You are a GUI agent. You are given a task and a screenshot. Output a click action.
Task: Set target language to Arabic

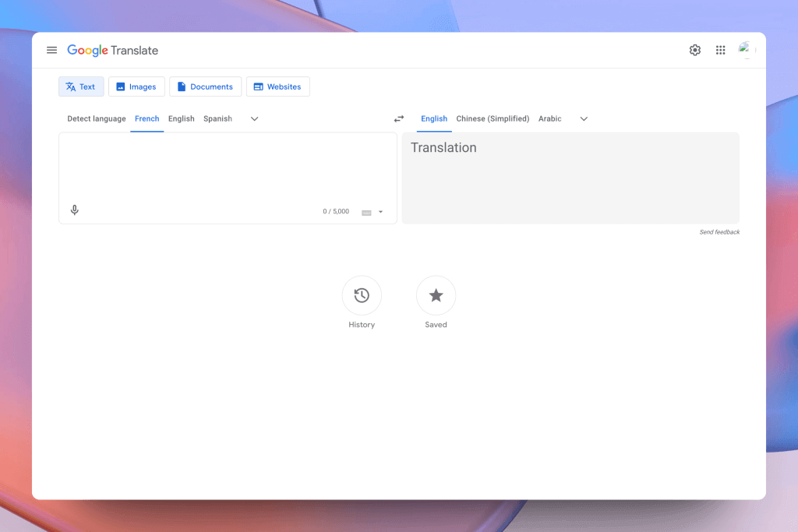coord(549,119)
